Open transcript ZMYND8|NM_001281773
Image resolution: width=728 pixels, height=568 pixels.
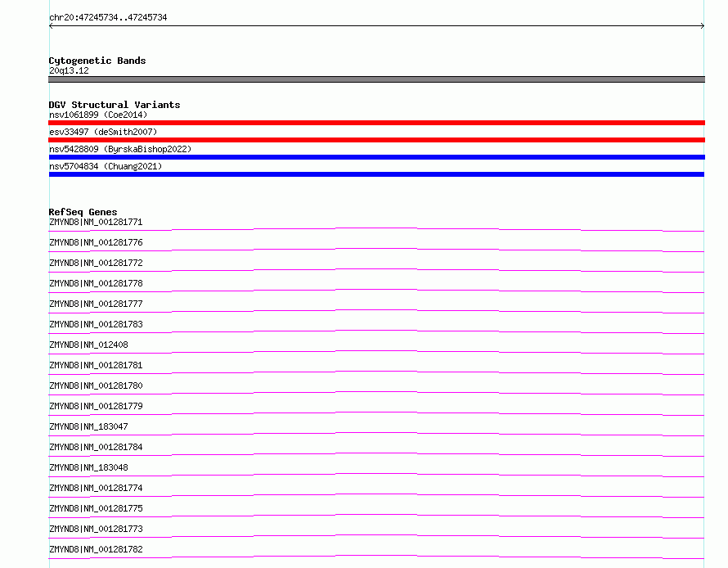(x=96, y=529)
